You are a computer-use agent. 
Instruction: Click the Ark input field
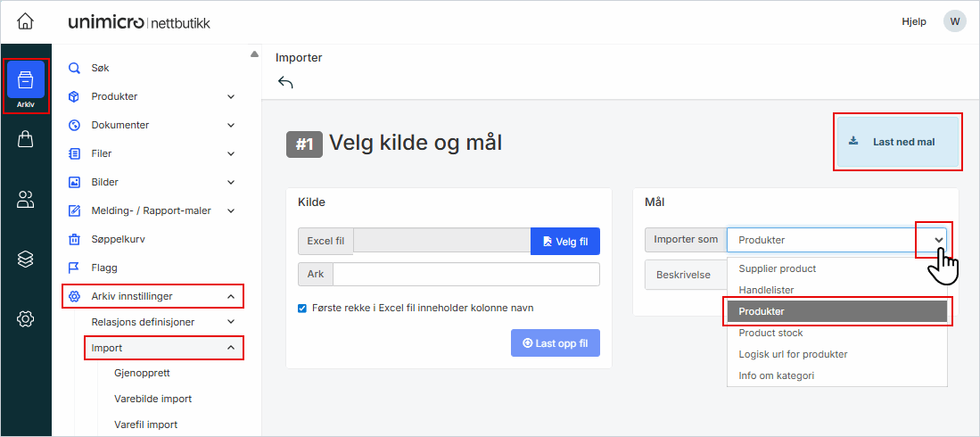(465, 274)
